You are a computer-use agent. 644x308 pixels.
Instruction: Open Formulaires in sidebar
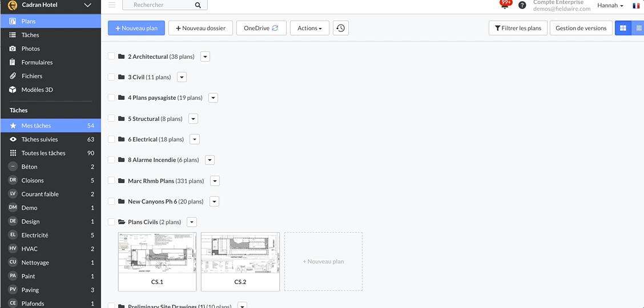click(x=37, y=62)
